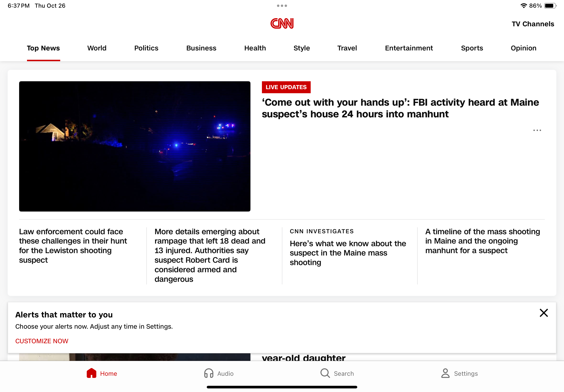The width and height of the screenshot is (564, 392).
Task: Switch to the World tab
Action: point(97,48)
